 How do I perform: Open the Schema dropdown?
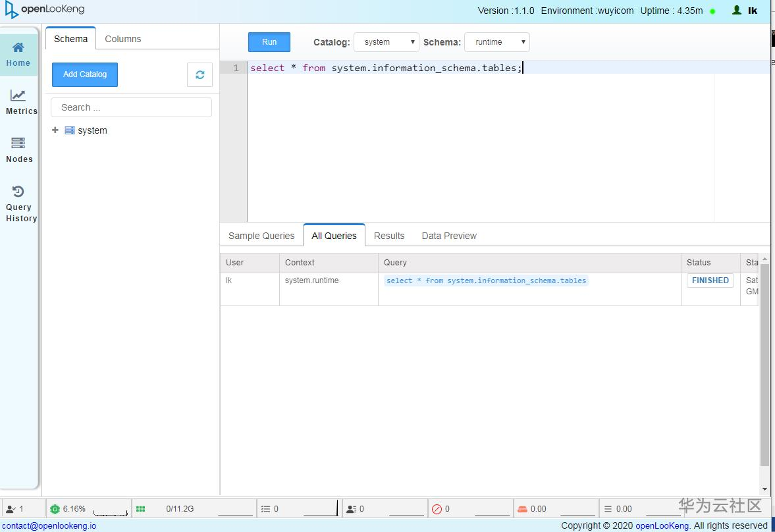pos(496,42)
